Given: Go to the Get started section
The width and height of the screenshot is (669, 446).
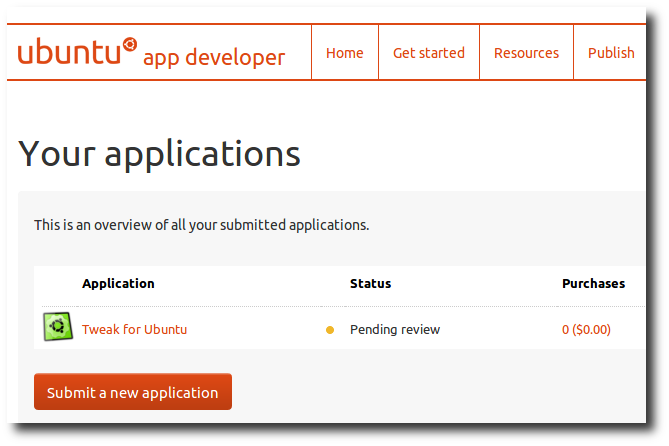Looking at the screenshot, I should click(x=429, y=52).
